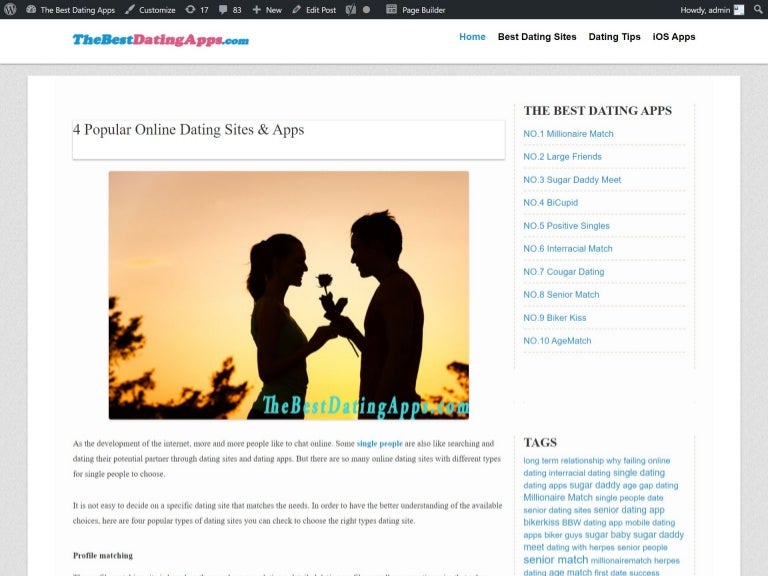This screenshot has width=768, height=576.
Task: Open NO.10 AgeMatch link
Action: 557,341
